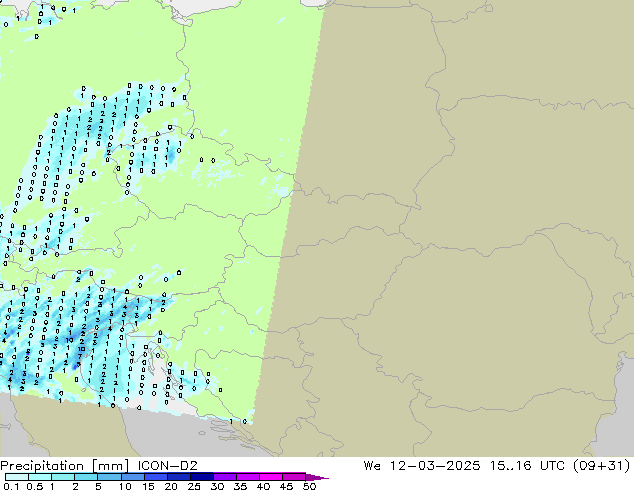Image resolution: width=634 pixels, height=490 pixels.
Task: Click the '15..16 UTC' time text
Action: point(528,465)
